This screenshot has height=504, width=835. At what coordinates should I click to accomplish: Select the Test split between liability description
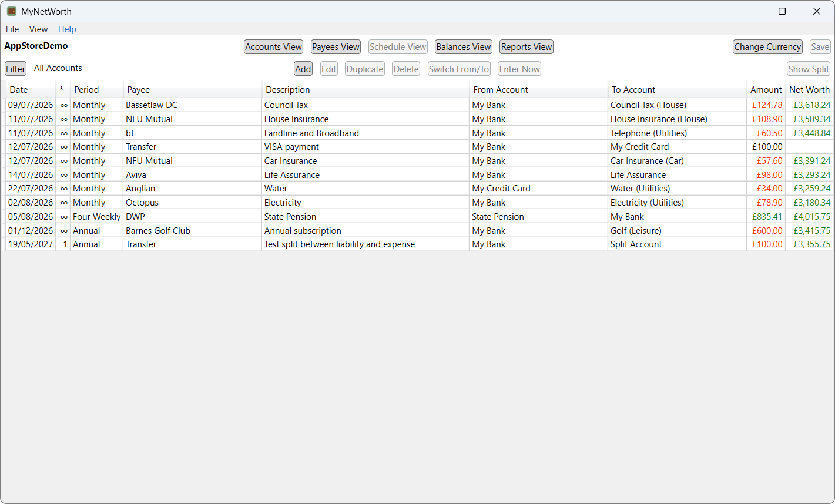tap(365, 244)
